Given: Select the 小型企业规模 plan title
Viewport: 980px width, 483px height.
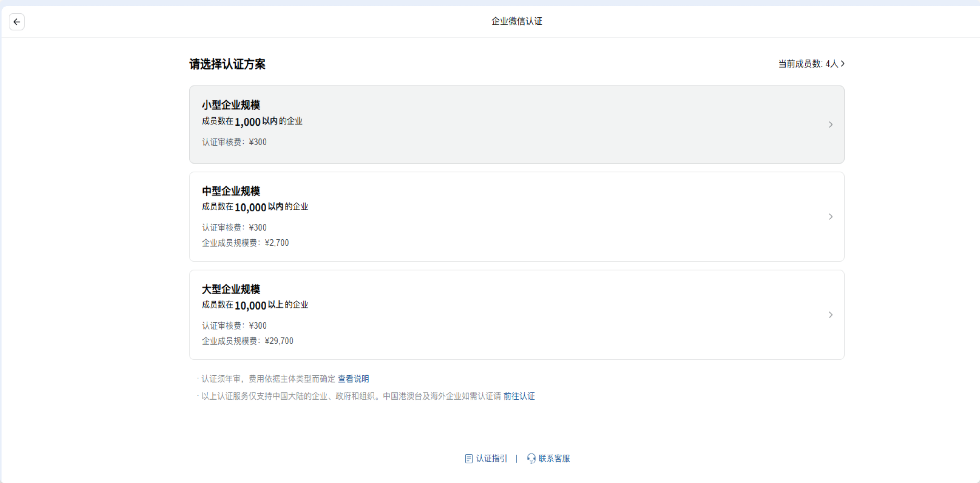Looking at the screenshot, I should (x=231, y=105).
